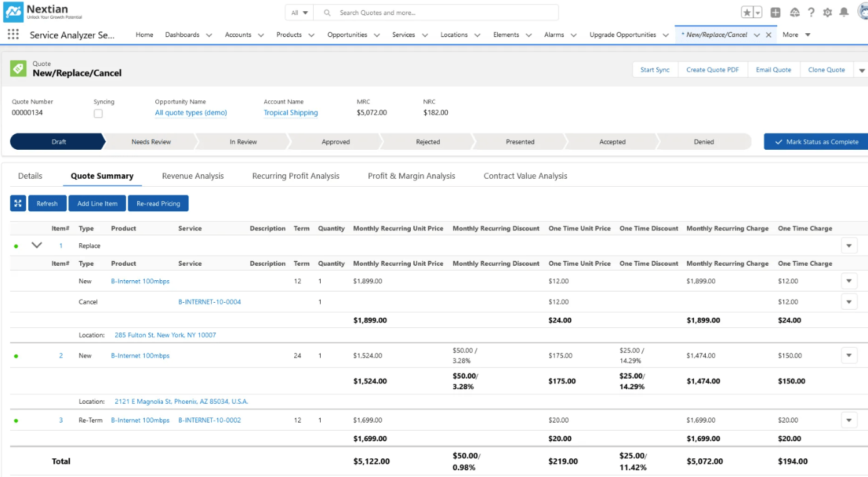This screenshot has width=868, height=477.
Task: Click Mark Status as Complete
Action: click(816, 142)
